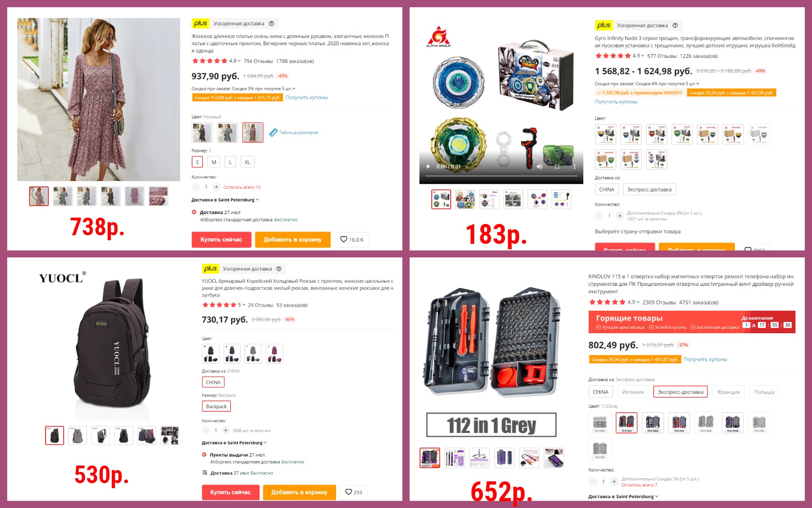Play the Gyro Infinity Nado video
This screenshot has width=812, height=508.
pyautogui.click(x=428, y=167)
